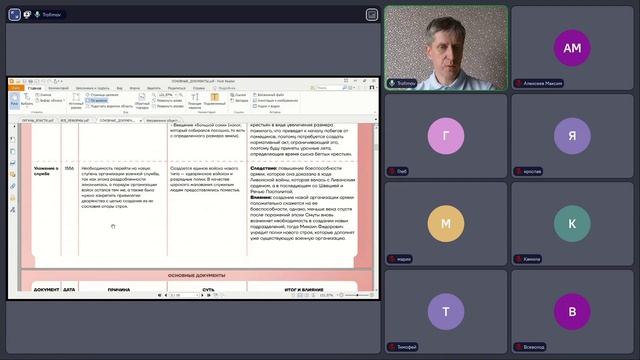Screen dimensions: 640x360
Task: Open the signatures panel in left sidebar
Action: click(x=13, y=210)
